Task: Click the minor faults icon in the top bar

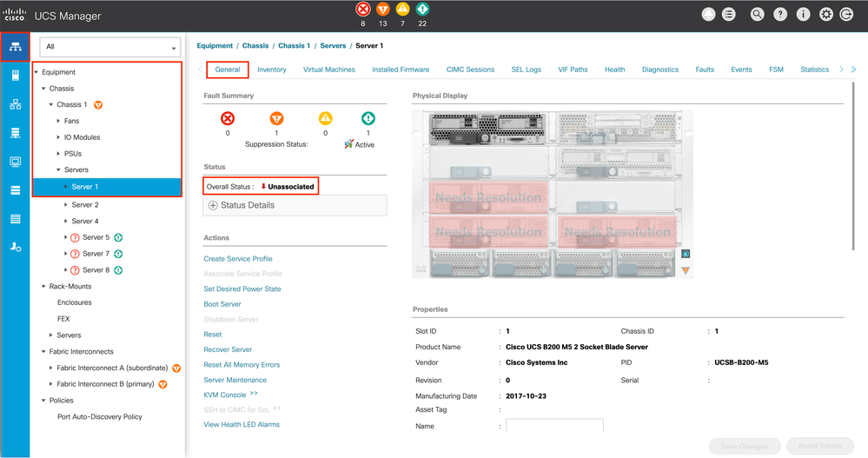Action: (x=402, y=10)
